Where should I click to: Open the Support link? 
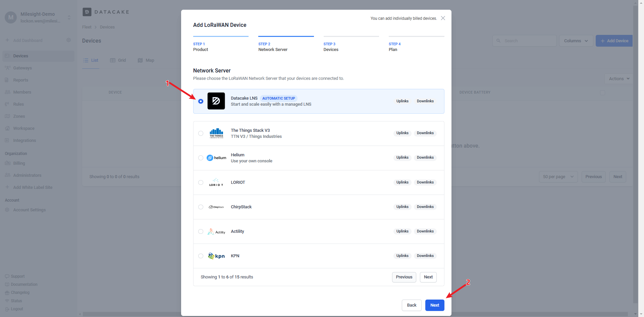[x=15, y=276]
